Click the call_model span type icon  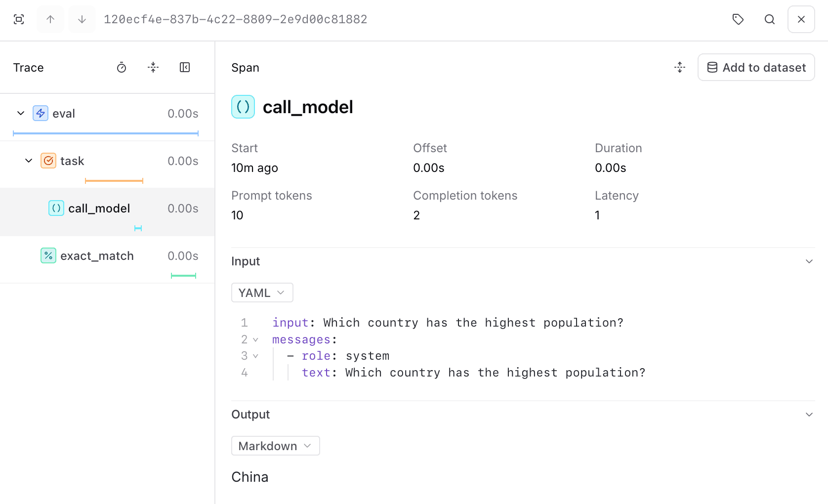(x=243, y=107)
